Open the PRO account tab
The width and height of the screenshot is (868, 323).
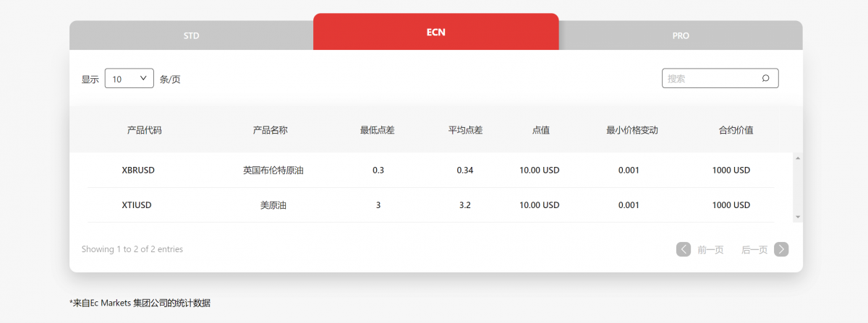680,35
